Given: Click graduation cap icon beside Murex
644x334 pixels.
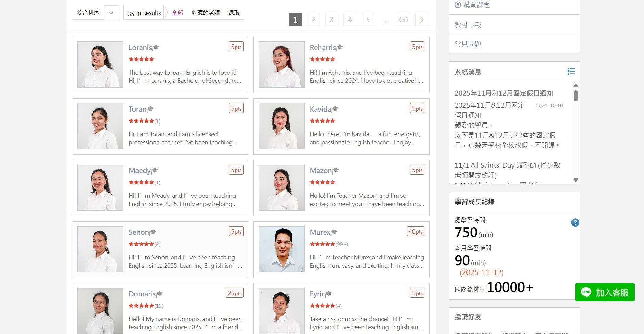Looking at the screenshot, I should click(x=334, y=232).
